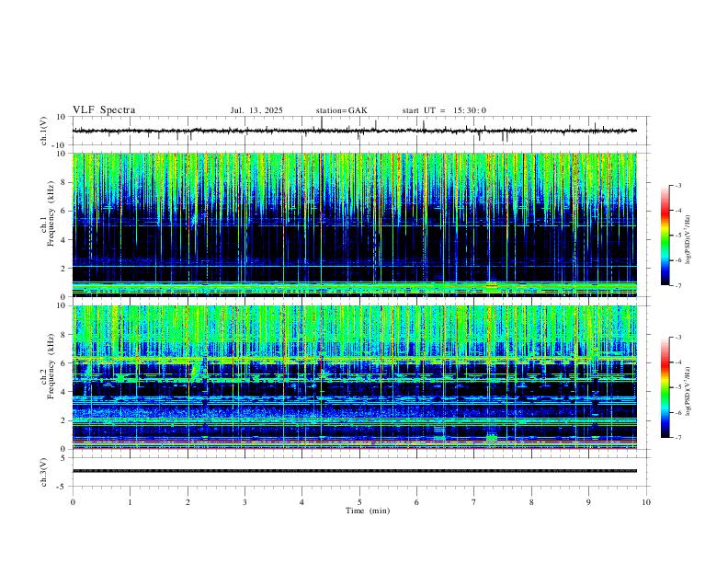Click the ch.2 frequency axis tick "4"
The height and width of the screenshot is (563, 728).
pos(64,392)
